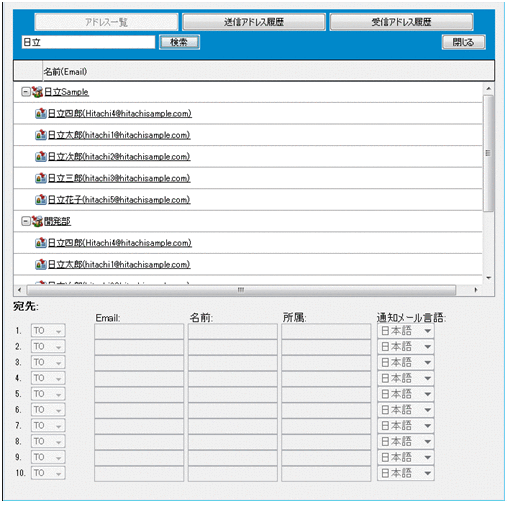Open the TO dropdown for recipient 5
The width and height of the screenshot is (509, 505).
coord(48,394)
